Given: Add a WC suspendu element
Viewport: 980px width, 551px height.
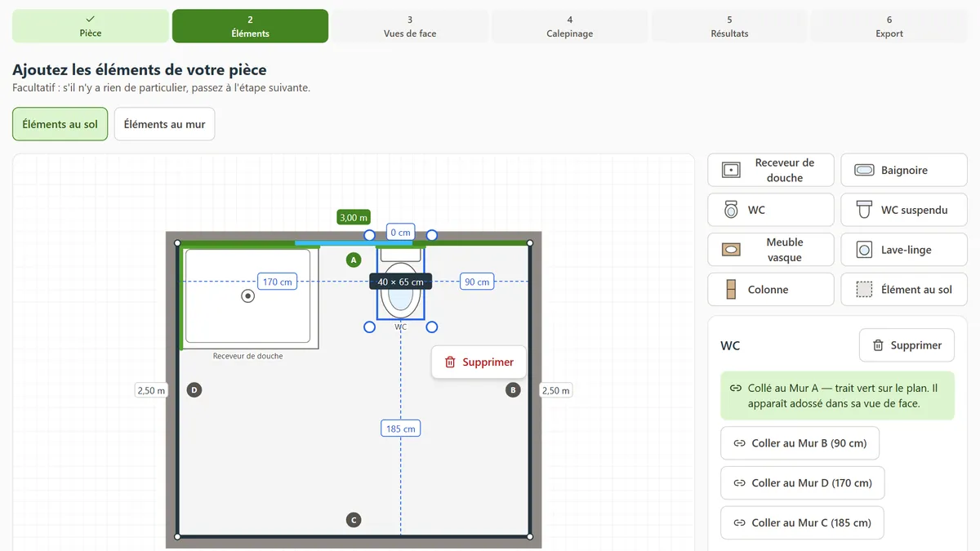Looking at the screenshot, I should (x=904, y=210).
